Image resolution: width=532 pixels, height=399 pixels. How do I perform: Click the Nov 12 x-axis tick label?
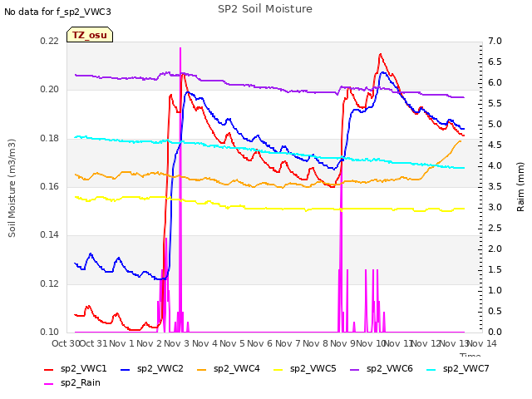(426, 343)
